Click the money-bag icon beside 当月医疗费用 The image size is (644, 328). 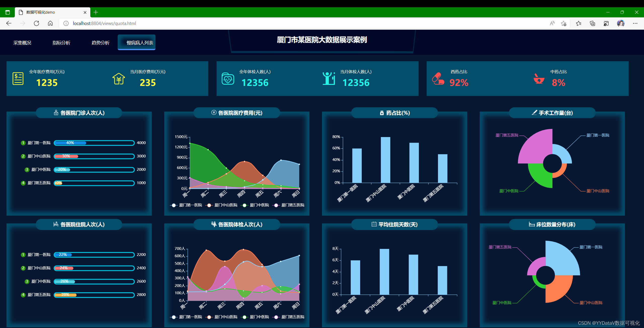pos(118,78)
